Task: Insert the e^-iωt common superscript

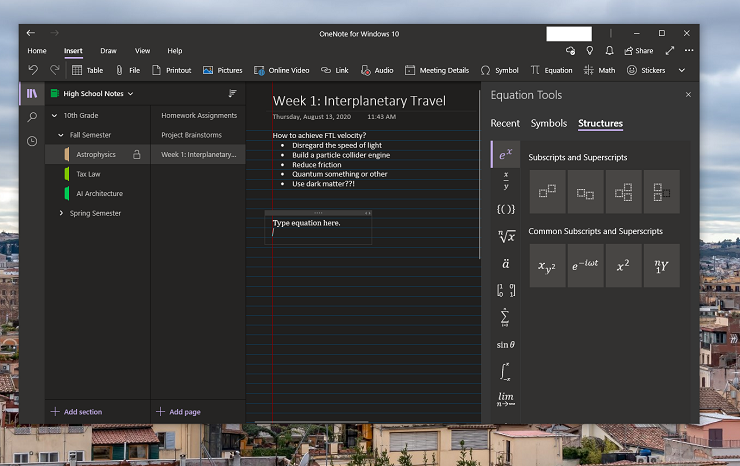Action: tap(585, 265)
